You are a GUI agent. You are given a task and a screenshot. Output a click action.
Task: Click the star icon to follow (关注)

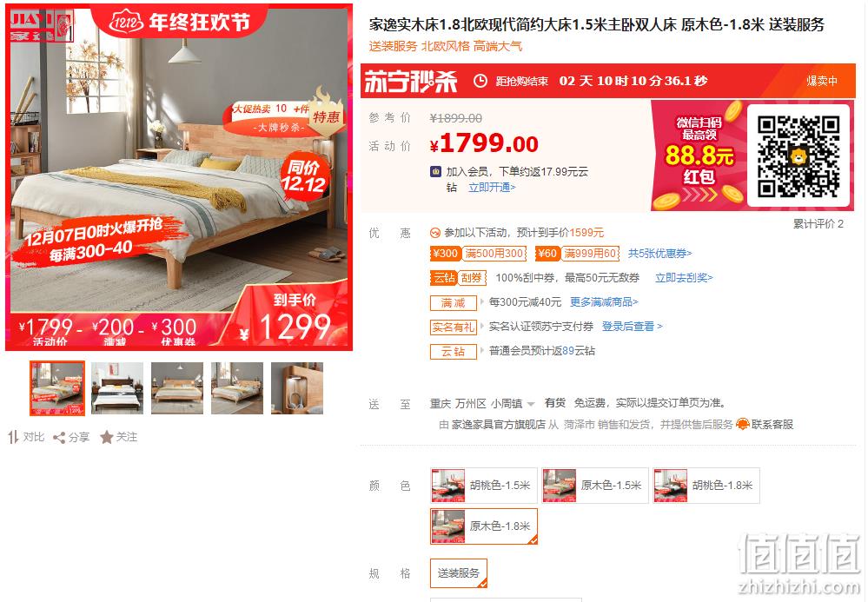[x=106, y=437]
